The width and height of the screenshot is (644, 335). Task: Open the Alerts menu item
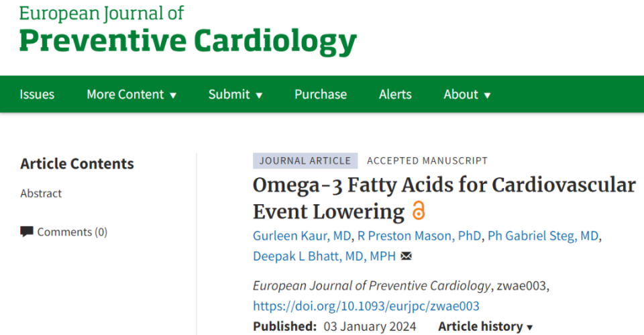(x=395, y=95)
